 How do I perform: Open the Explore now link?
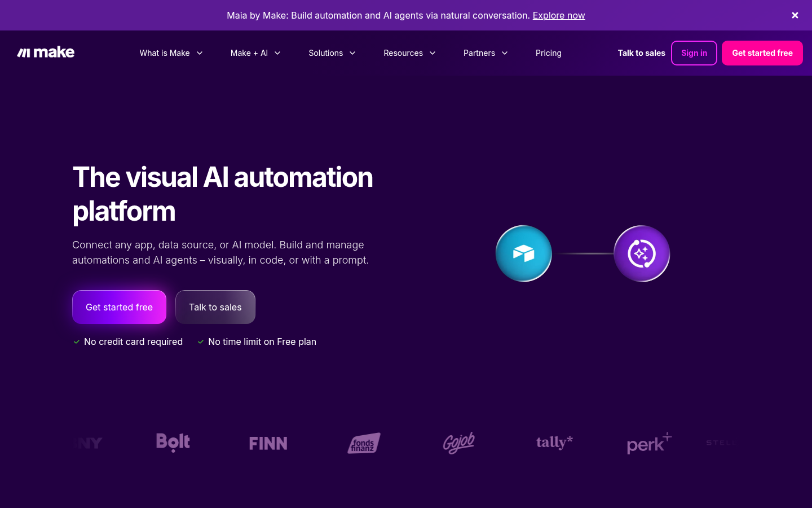click(x=559, y=15)
